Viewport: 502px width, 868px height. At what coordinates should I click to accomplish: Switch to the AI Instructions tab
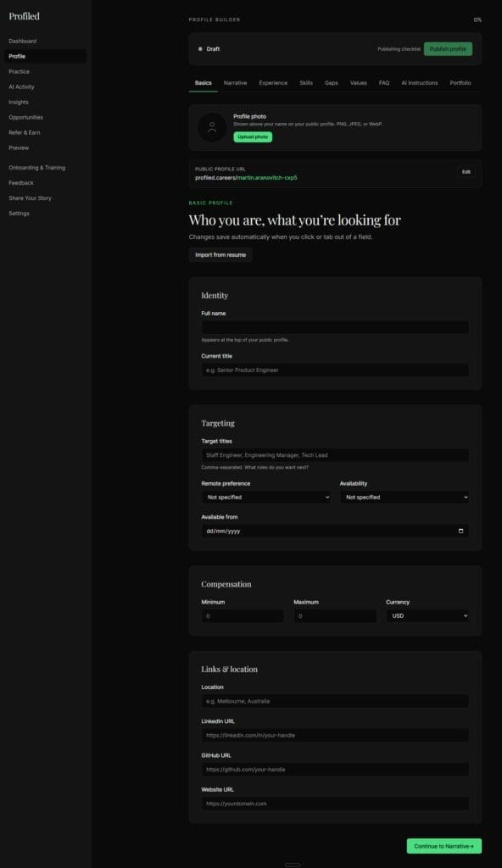[x=420, y=83]
